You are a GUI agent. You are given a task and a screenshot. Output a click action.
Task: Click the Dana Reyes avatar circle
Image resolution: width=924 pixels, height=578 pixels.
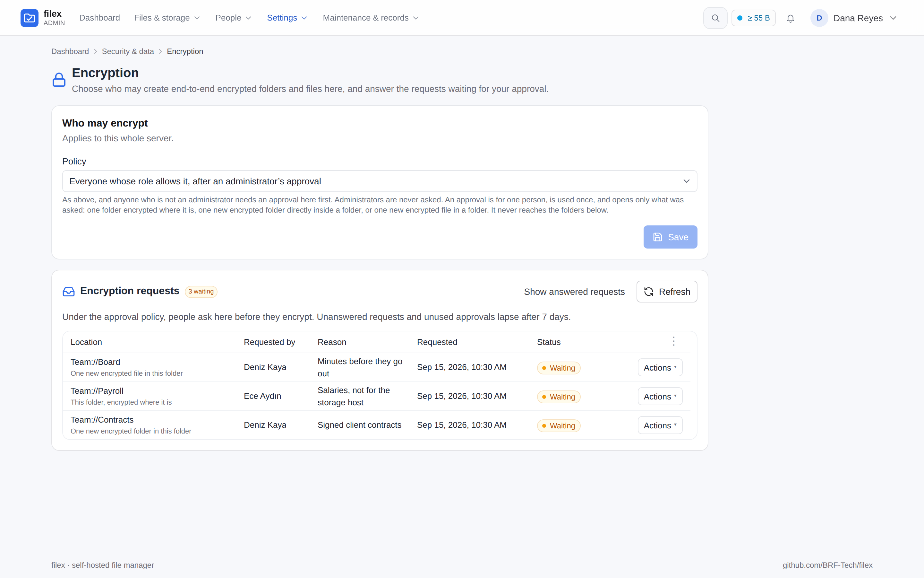pyautogui.click(x=819, y=18)
